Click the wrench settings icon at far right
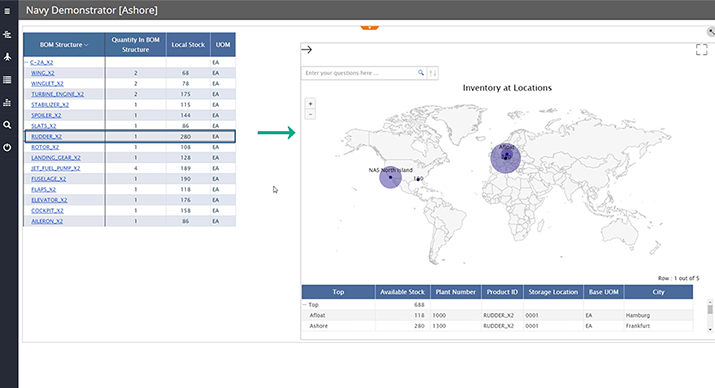The height and width of the screenshot is (388, 715). tap(711, 31)
